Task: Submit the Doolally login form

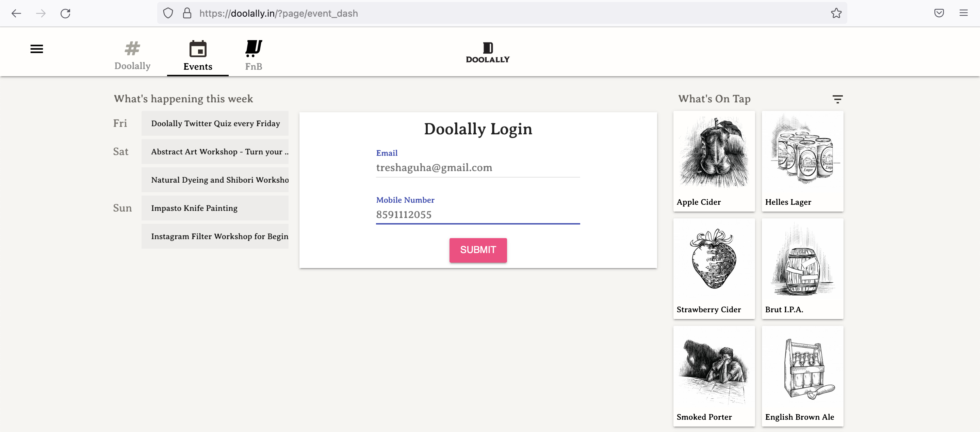Action: coord(478,250)
